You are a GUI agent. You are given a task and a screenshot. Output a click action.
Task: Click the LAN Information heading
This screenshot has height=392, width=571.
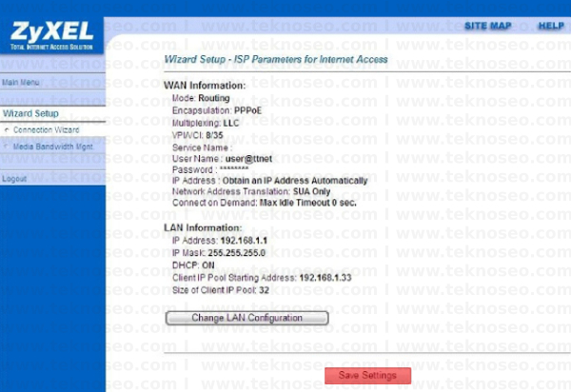(203, 227)
